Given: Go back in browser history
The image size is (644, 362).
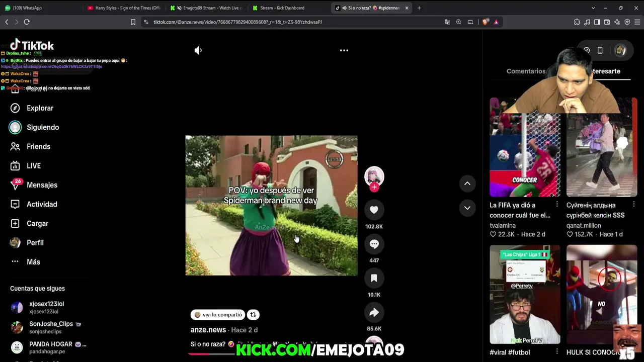Looking at the screenshot, I should (x=7, y=22).
